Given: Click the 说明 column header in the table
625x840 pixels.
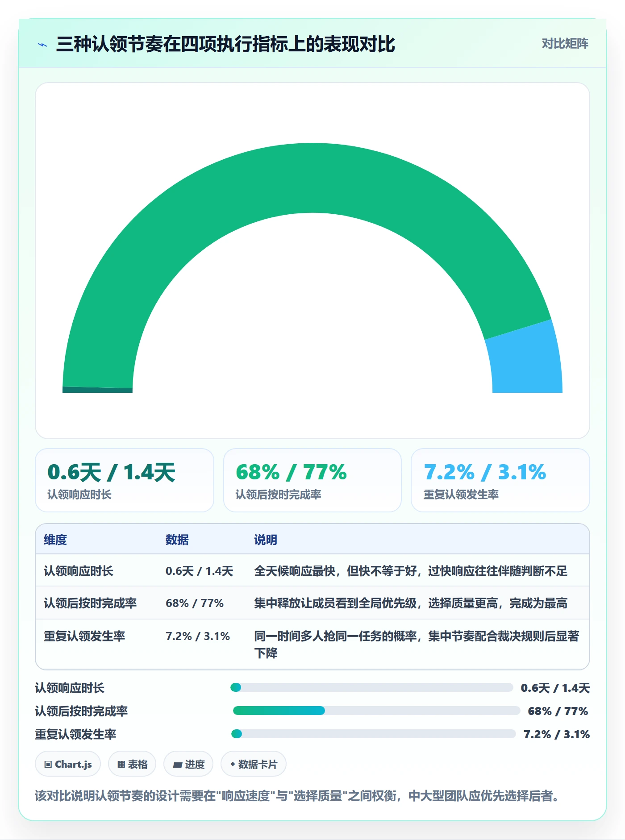Looking at the screenshot, I should [266, 540].
